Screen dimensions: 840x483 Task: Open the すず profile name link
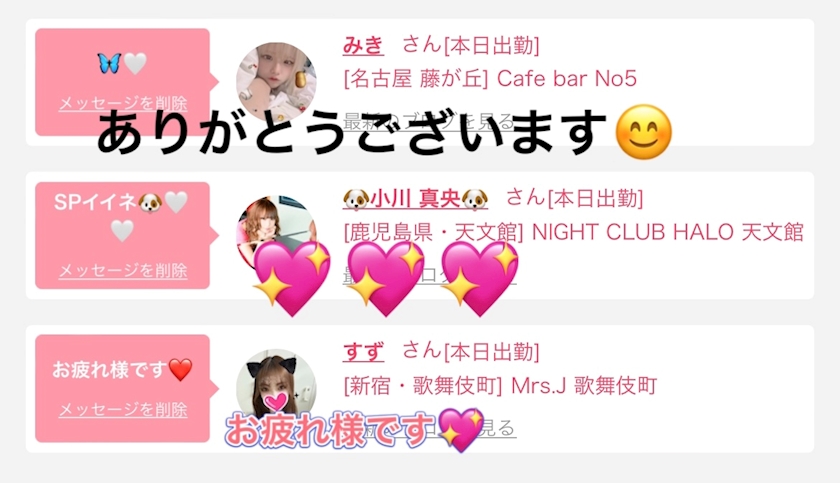[363, 352]
